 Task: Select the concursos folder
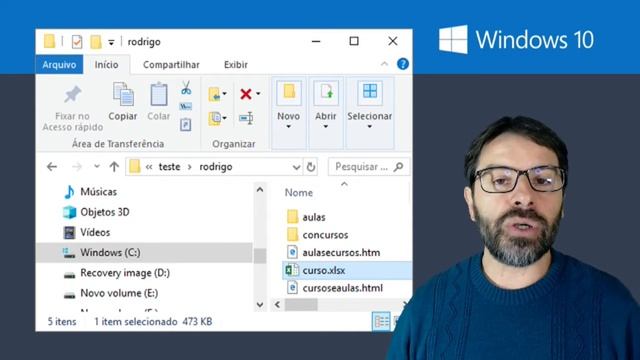pyautogui.click(x=325, y=235)
